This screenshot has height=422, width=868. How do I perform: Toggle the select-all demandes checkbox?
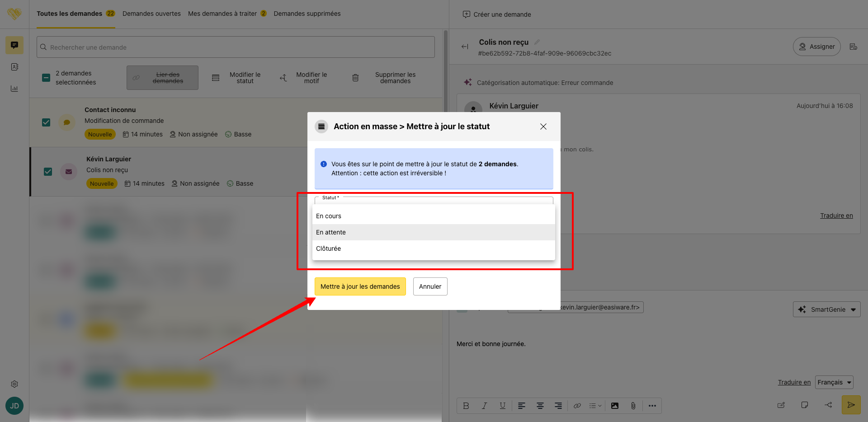[x=46, y=78]
